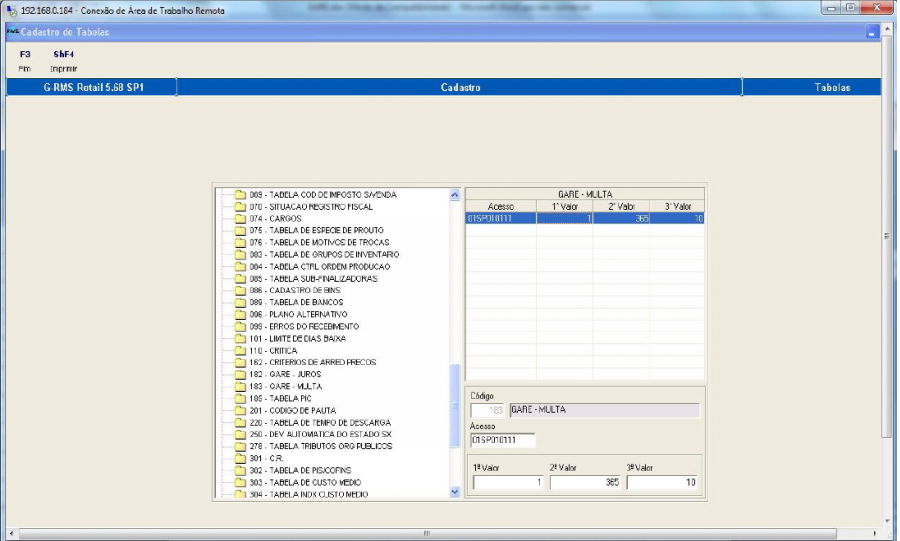Click the tree list scroll down arrow
The image size is (900, 541).
(455, 492)
